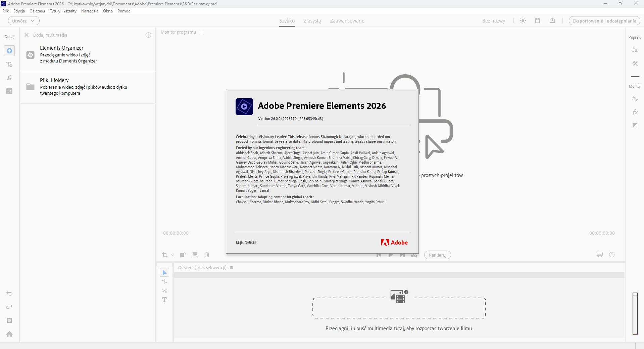Expand the Utwórz dropdown

pos(23,21)
